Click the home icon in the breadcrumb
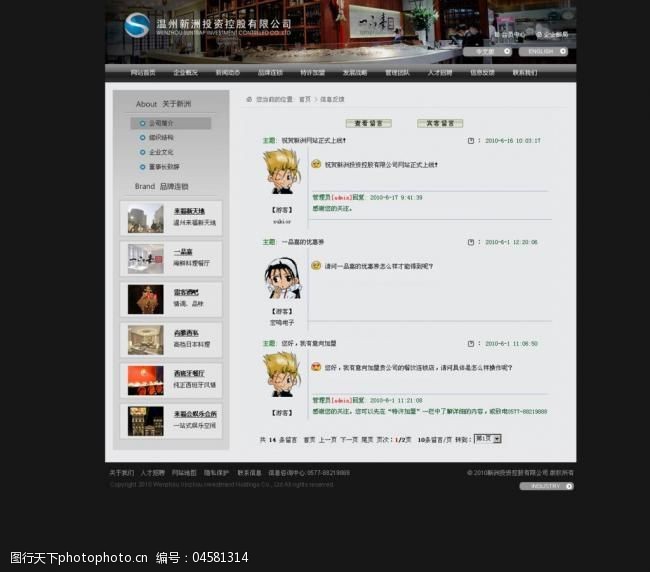The image size is (650, 572). (x=249, y=99)
